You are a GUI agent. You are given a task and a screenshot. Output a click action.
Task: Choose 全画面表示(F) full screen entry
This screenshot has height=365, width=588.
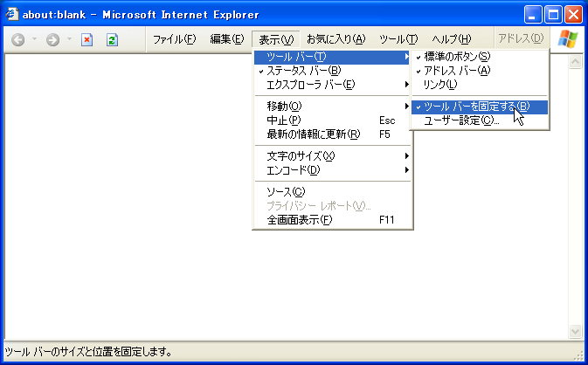[x=332, y=220]
